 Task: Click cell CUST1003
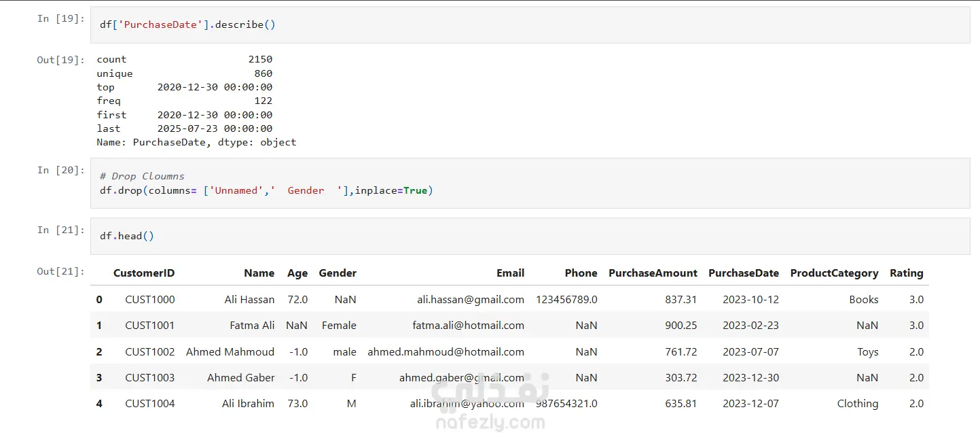tap(149, 378)
